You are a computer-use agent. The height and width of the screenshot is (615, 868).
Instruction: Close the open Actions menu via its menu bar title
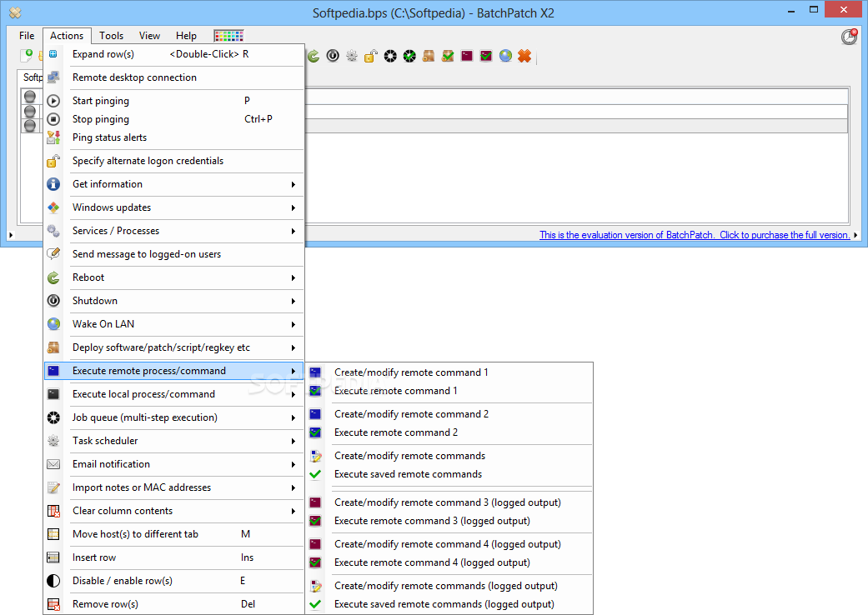67,35
